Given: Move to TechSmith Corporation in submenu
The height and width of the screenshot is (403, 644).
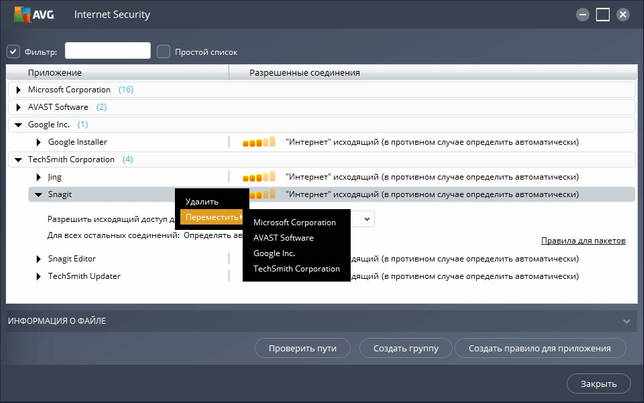Looking at the screenshot, I should (x=297, y=269).
